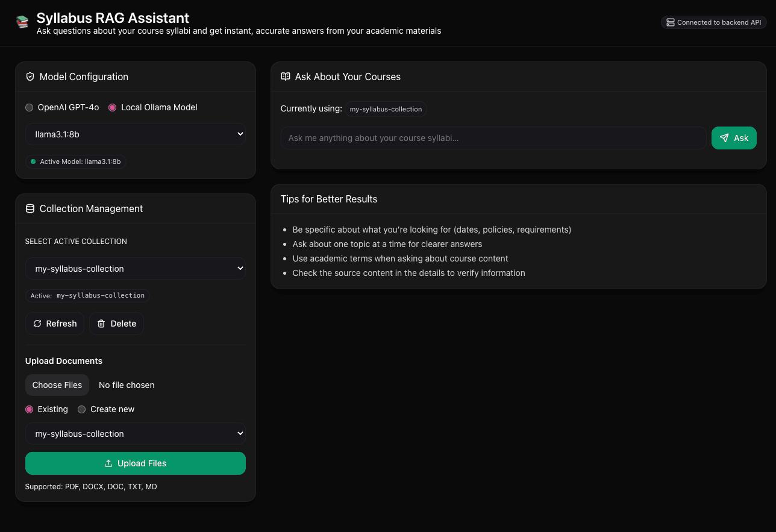Click the my-syllabus-collection badge beside Currently using

(x=386, y=109)
